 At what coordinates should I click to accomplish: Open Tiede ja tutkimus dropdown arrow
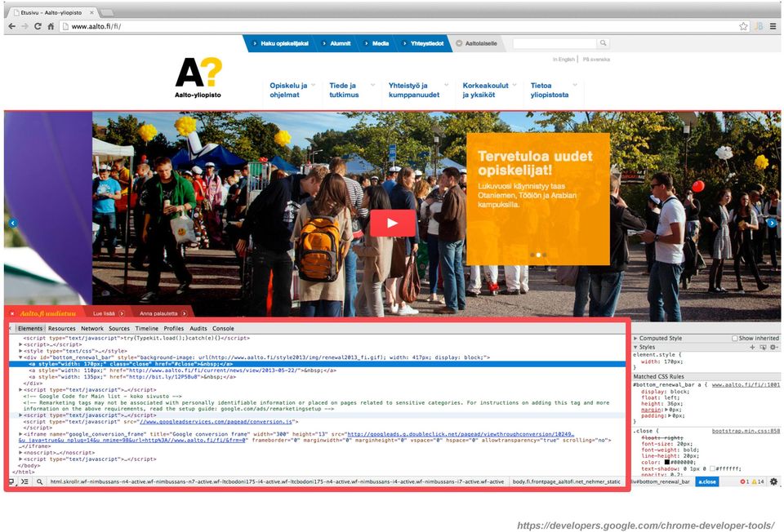point(372,85)
